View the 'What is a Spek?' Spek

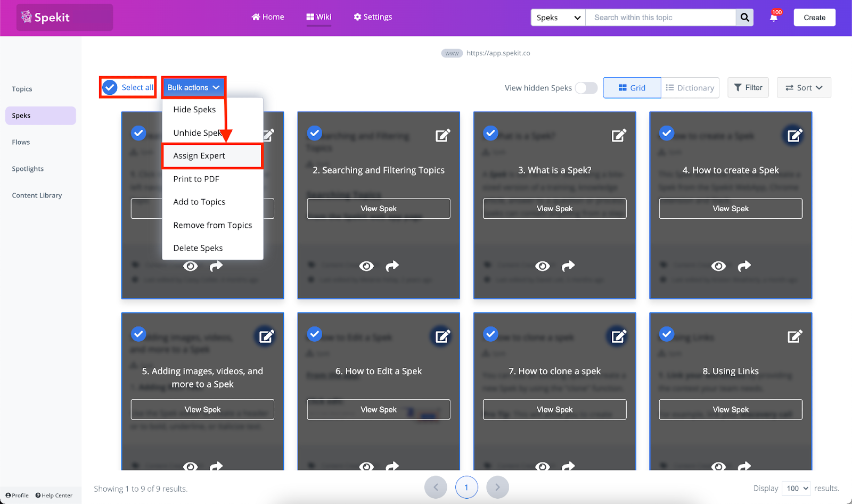[555, 209]
